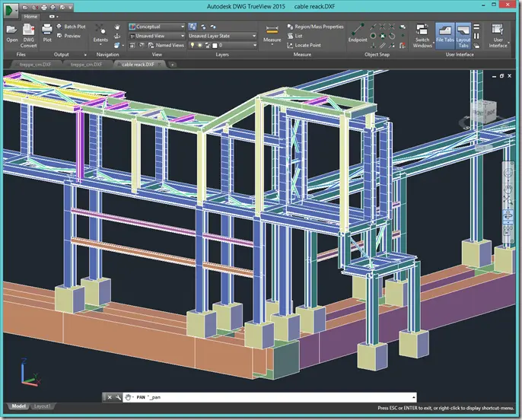Open the Extents zoom dropdown arrow
522x420 pixels.
point(100,44)
